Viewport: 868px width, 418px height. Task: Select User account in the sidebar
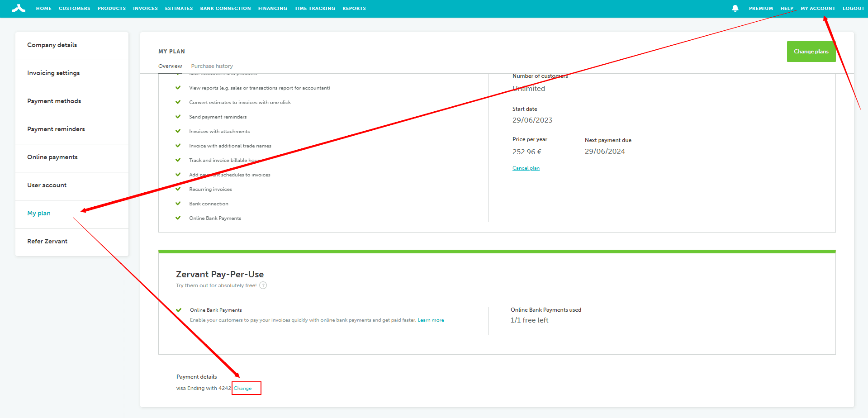72,185
